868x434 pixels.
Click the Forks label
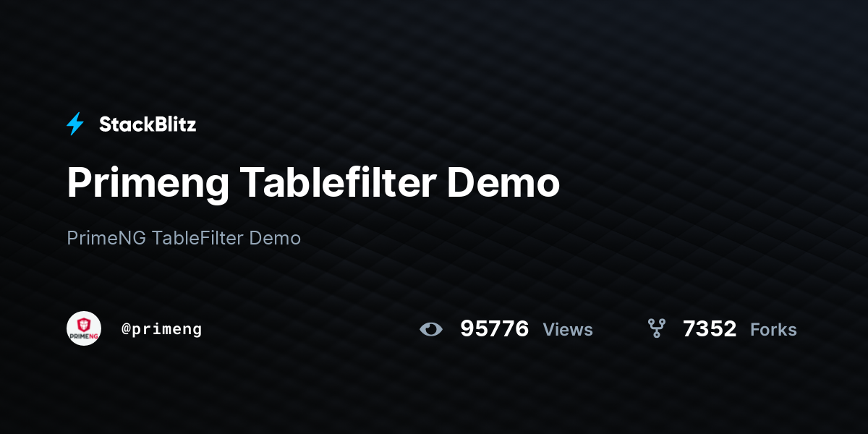[773, 330]
